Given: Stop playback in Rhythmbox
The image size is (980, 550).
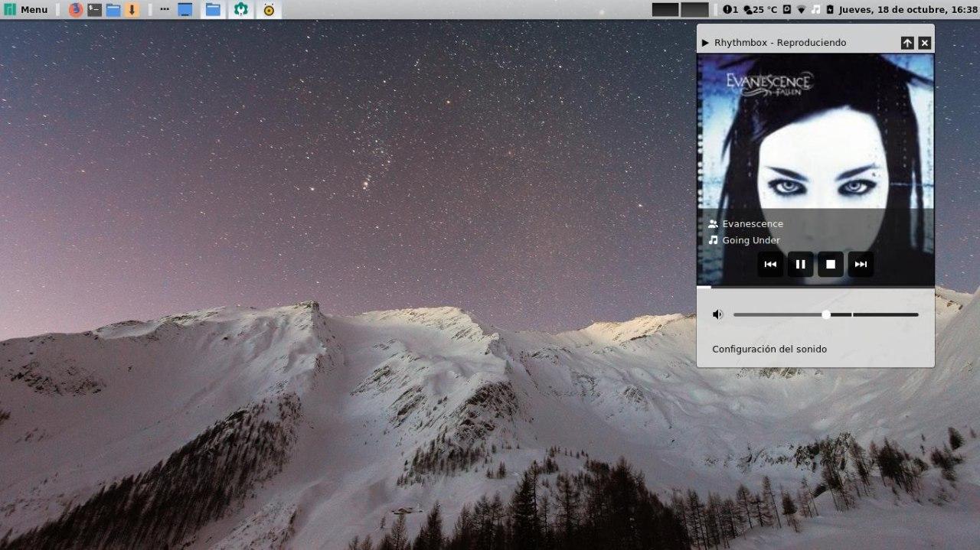Looking at the screenshot, I should pyautogui.click(x=830, y=265).
